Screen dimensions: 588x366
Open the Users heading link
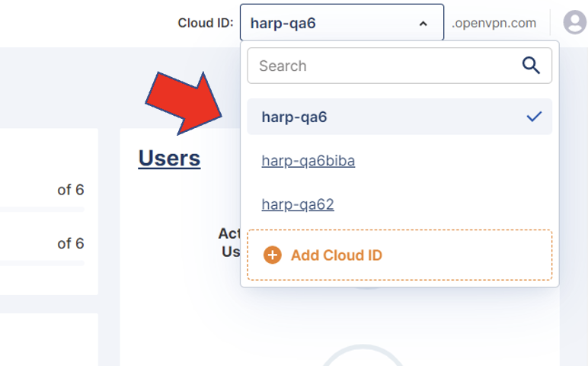170,158
